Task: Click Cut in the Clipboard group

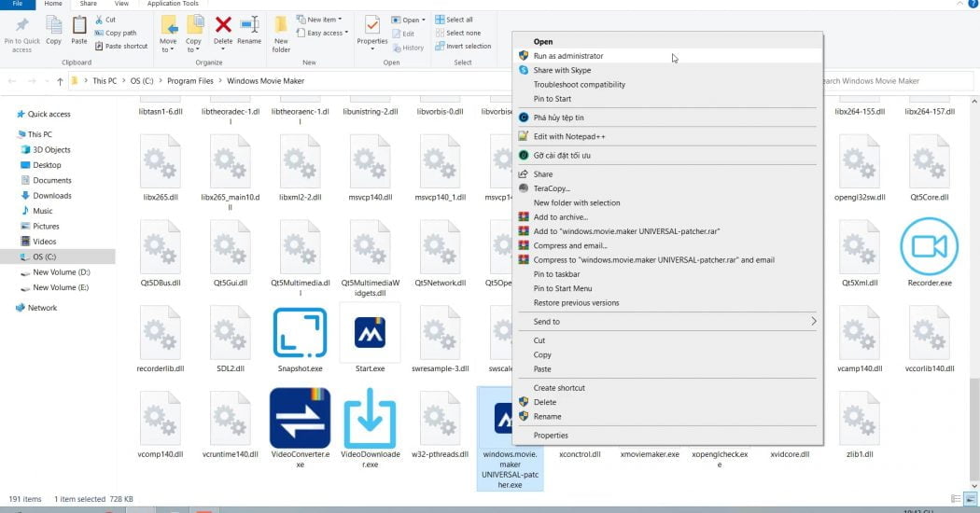Action: tap(105, 20)
